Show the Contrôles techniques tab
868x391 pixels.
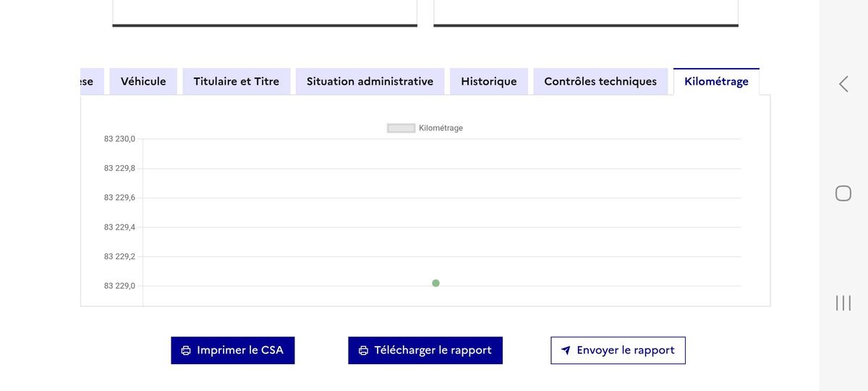click(600, 81)
